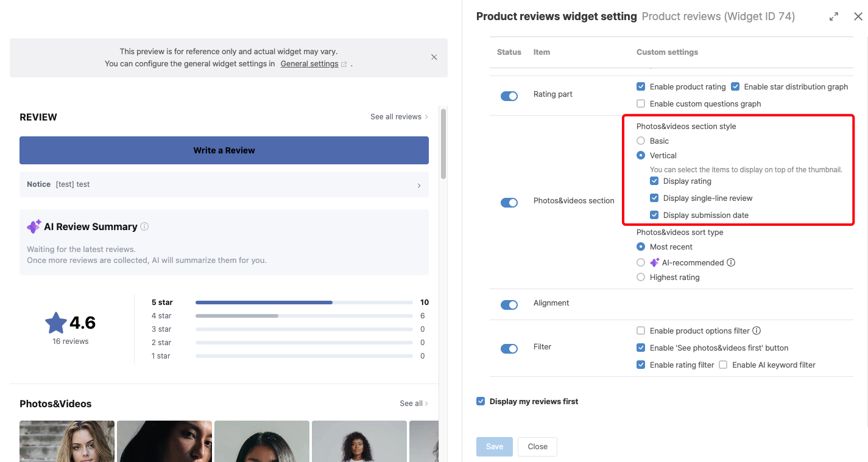This screenshot has height=462, width=868.
Task: Enable custom questions graph checkbox
Action: click(x=641, y=103)
